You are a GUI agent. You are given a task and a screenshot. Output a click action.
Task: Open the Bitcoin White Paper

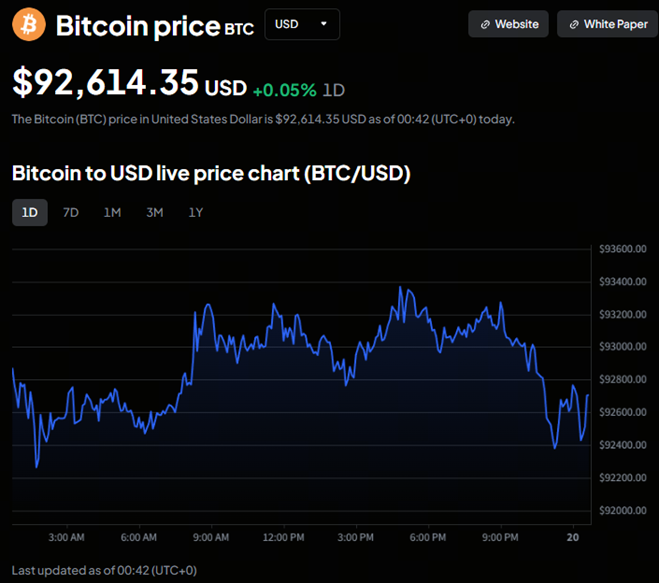[x=606, y=24]
